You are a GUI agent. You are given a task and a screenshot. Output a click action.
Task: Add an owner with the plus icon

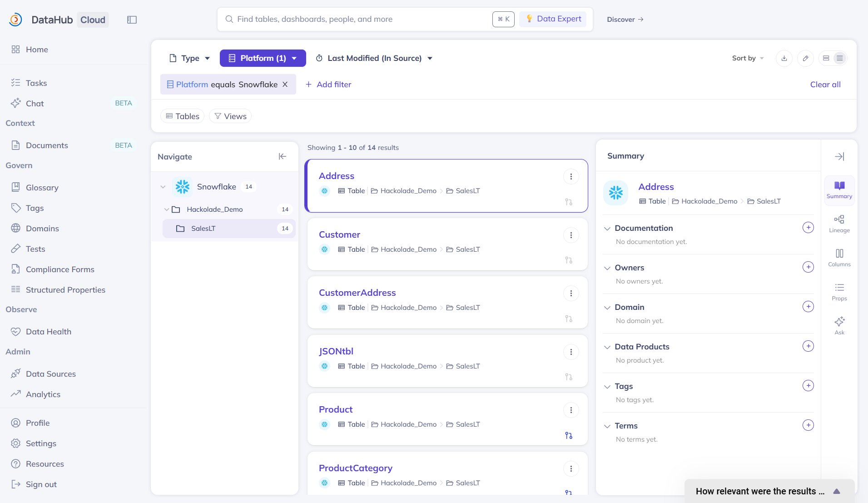point(808,267)
